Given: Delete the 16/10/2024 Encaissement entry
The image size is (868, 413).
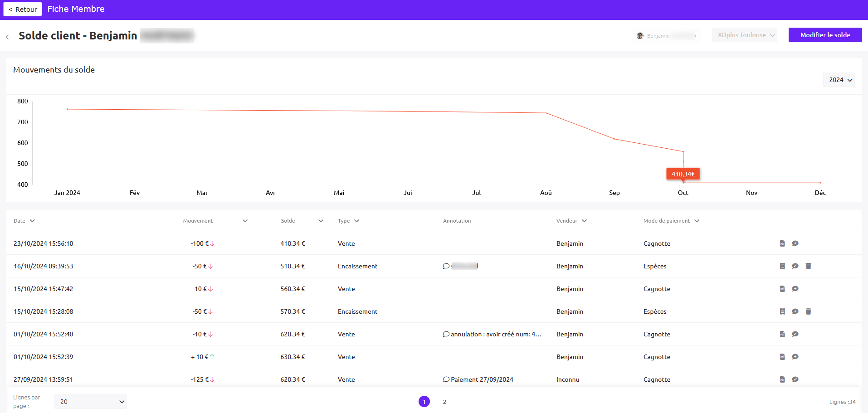Looking at the screenshot, I should (808, 266).
